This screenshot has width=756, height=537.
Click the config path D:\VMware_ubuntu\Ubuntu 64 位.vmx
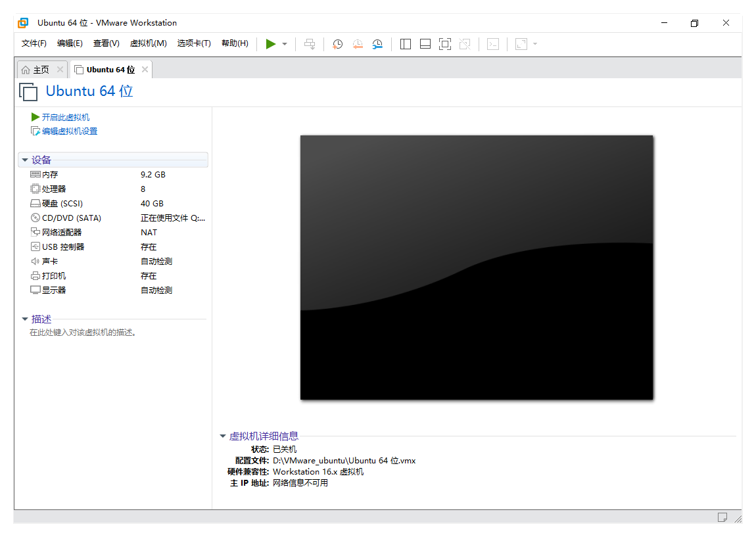point(344,460)
